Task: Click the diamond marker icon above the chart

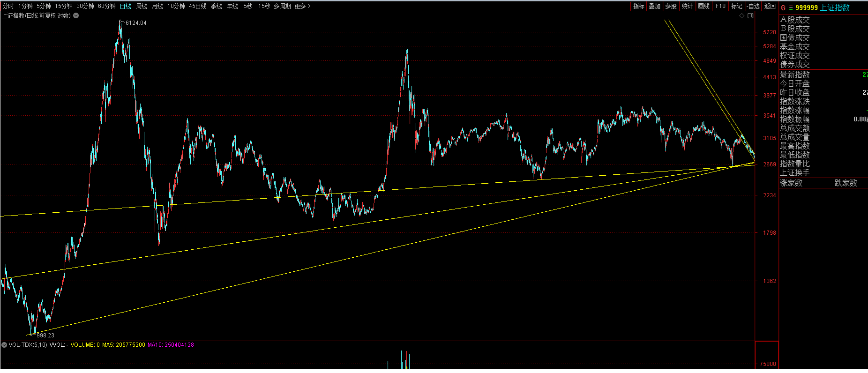Action: tap(741, 16)
